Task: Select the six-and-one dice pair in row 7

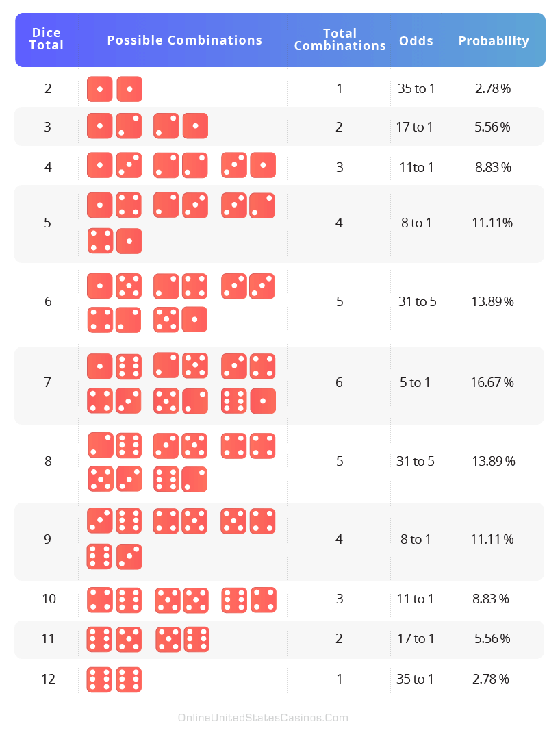Action: [249, 401]
